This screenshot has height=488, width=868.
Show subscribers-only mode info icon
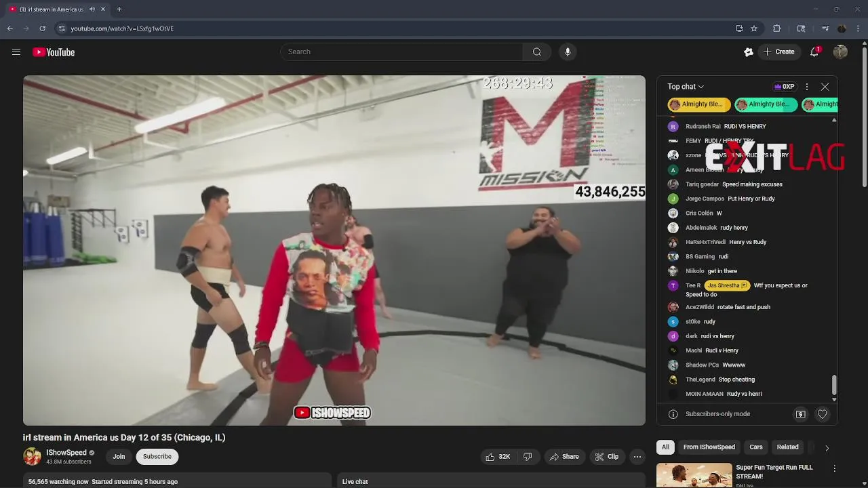(673, 414)
